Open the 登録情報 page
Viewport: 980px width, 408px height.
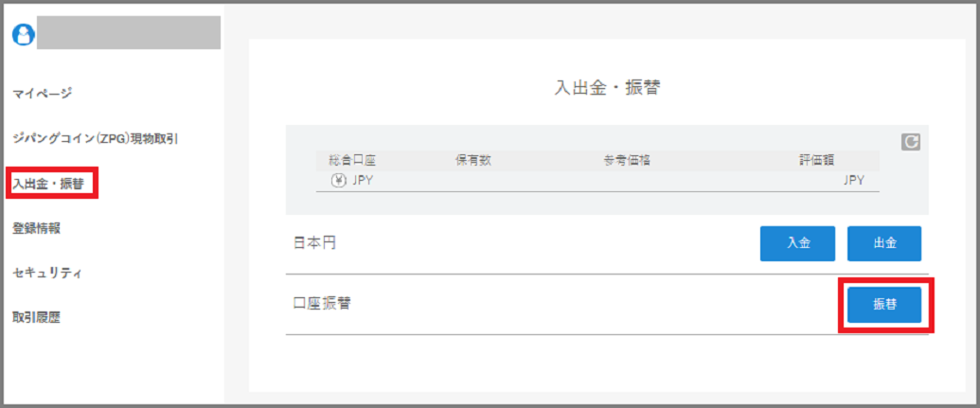[x=36, y=228]
